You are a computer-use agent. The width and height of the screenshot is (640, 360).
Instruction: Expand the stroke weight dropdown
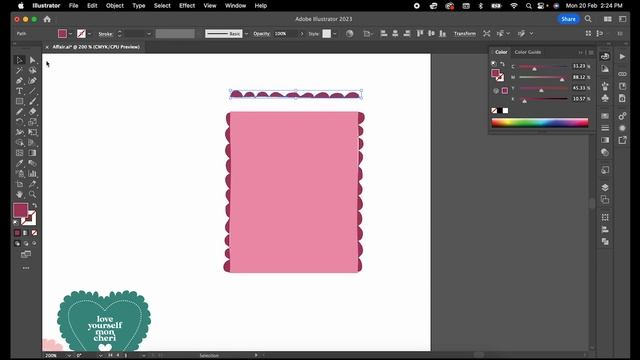point(149,34)
